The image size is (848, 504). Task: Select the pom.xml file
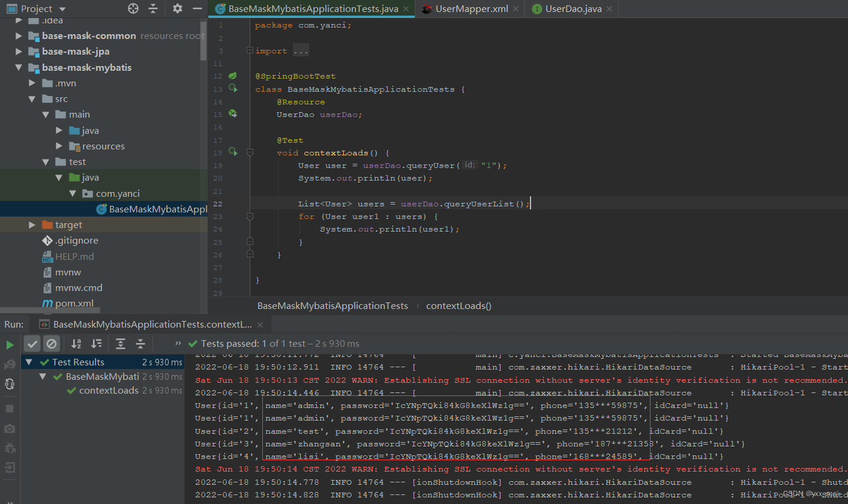point(68,304)
